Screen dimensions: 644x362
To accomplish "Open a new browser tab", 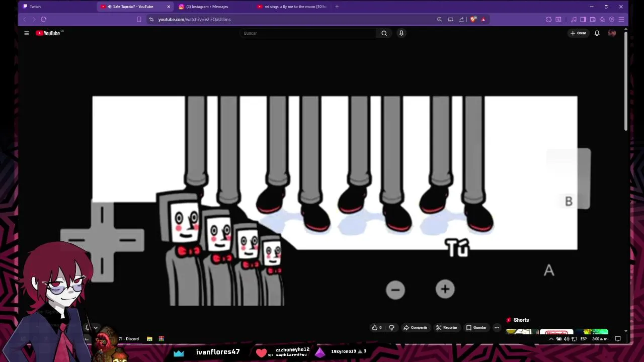I will 337,7.
